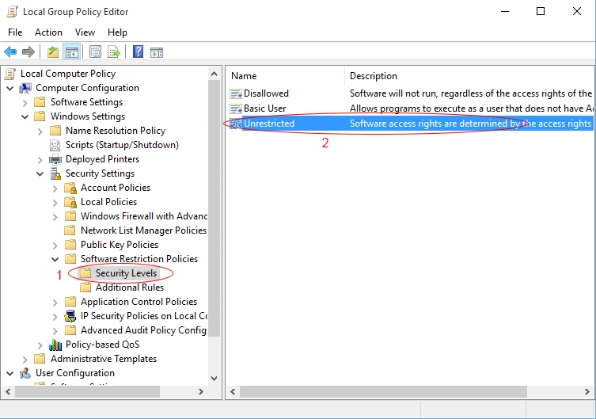Click the Up One Level folder icon
Image resolution: width=596 pixels, height=419 pixels.
coord(52,52)
